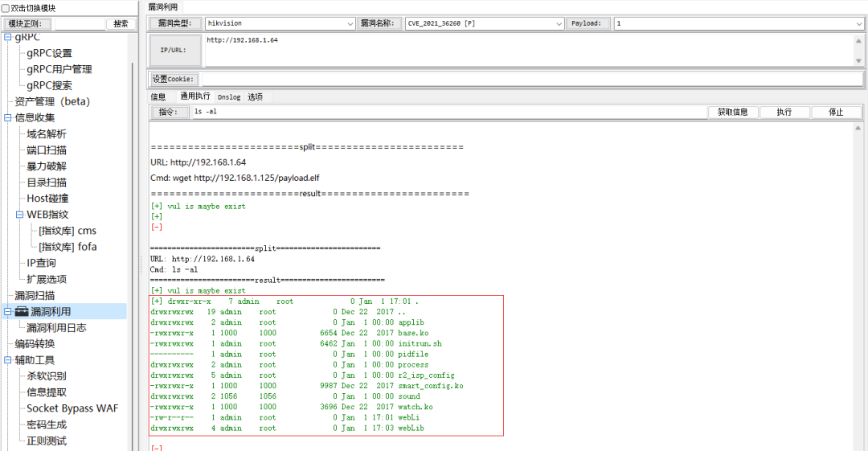Select Socket Bypass WAF item

point(72,408)
